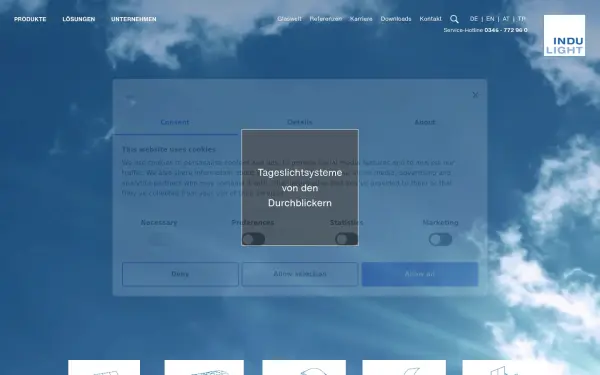Open the Downloads link

point(396,19)
